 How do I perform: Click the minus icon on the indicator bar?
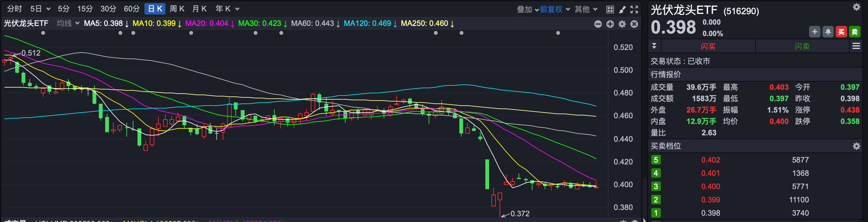pyautogui.click(x=598, y=24)
